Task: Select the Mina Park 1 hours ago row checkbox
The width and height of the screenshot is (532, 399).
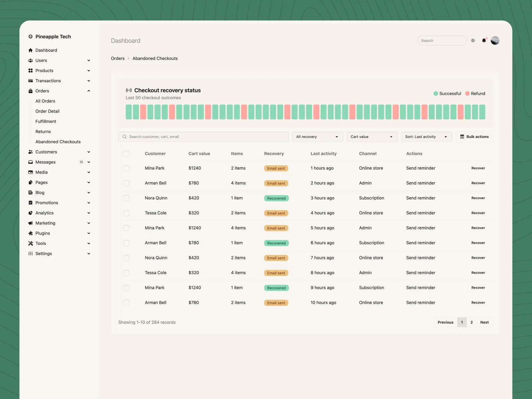Action: 126,168
